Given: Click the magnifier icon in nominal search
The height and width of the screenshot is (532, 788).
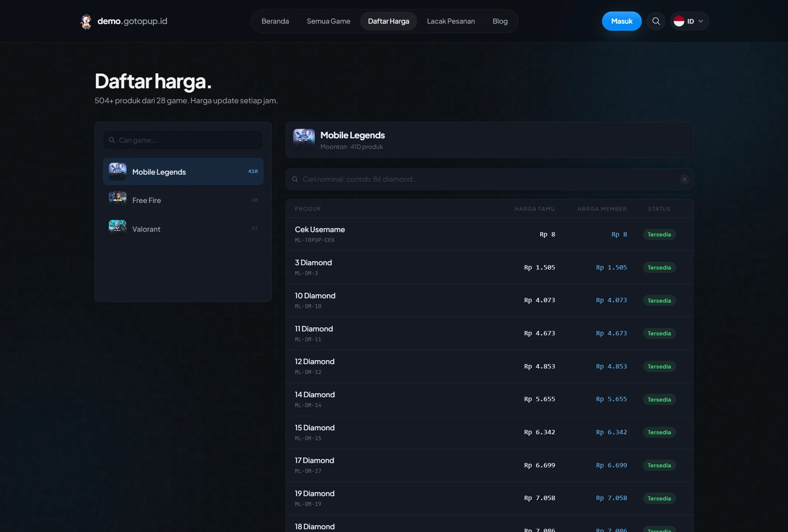Looking at the screenshot, I should coord(295,179).
